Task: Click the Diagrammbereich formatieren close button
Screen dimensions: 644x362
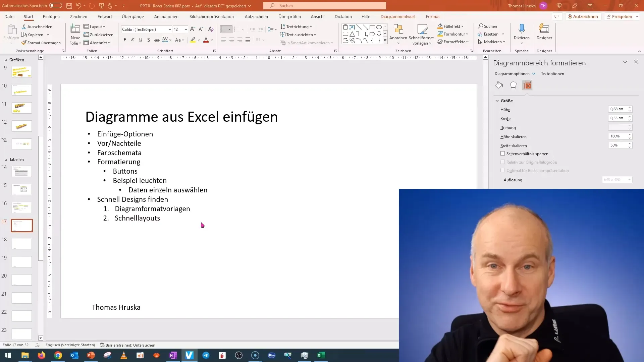Action: coord(636,62)
